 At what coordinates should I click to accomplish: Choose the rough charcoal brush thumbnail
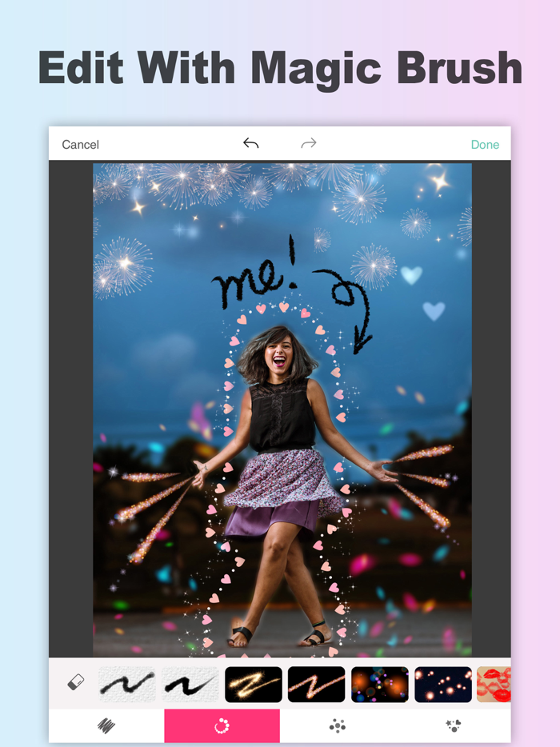pyautogui.click(x=126, y=684)
